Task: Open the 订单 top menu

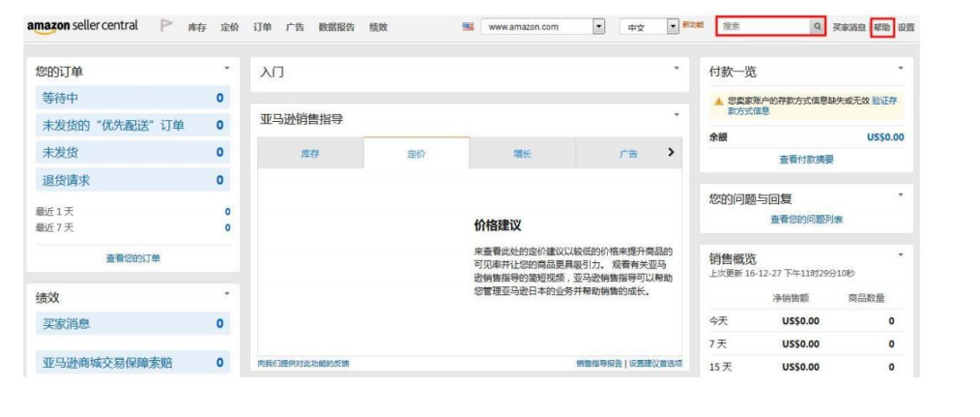Action: (263, 27)
